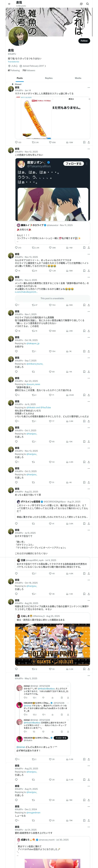This screenshot has height=868, width=98.
Task: Bookmark the Nov 12, 2025 post
Action: [84, 247]
